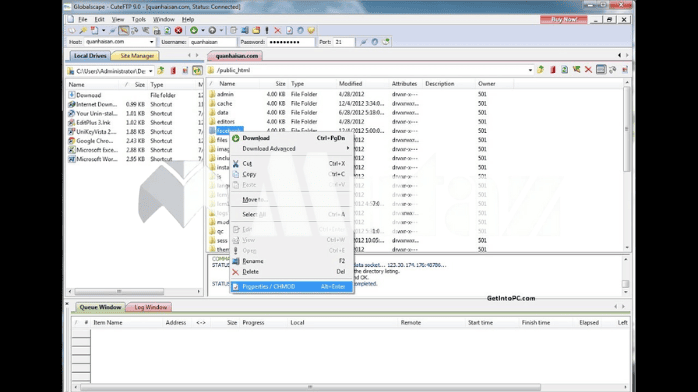
Task: Click the gray Upload arrow toolbar icon
Action: (212, 31)
